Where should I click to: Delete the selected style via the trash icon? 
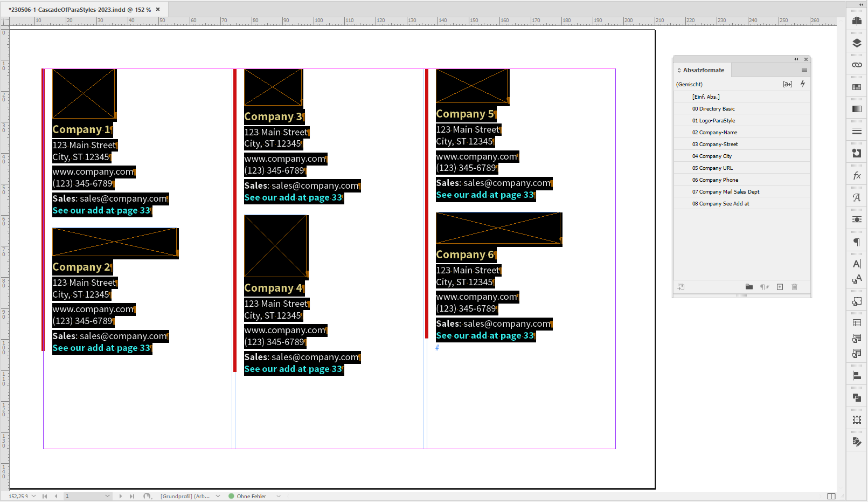click(794, 287)
